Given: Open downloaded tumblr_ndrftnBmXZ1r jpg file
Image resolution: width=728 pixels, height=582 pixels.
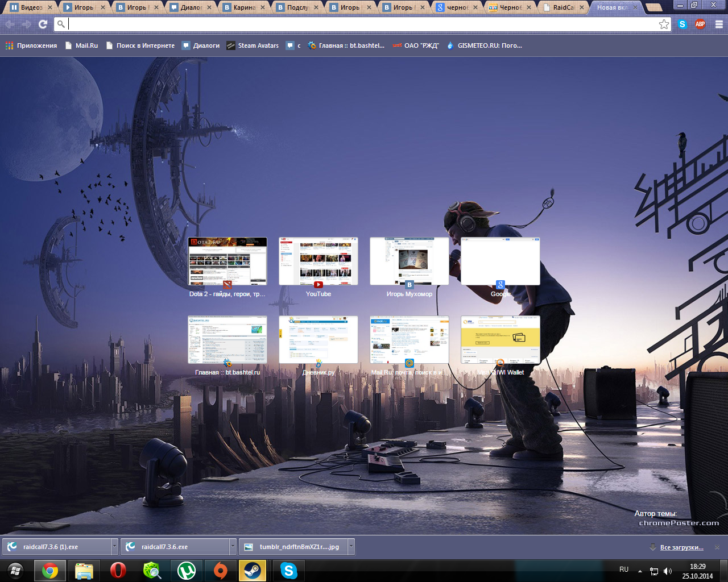Looking at the screenshot, I should [x=293, y=547].
